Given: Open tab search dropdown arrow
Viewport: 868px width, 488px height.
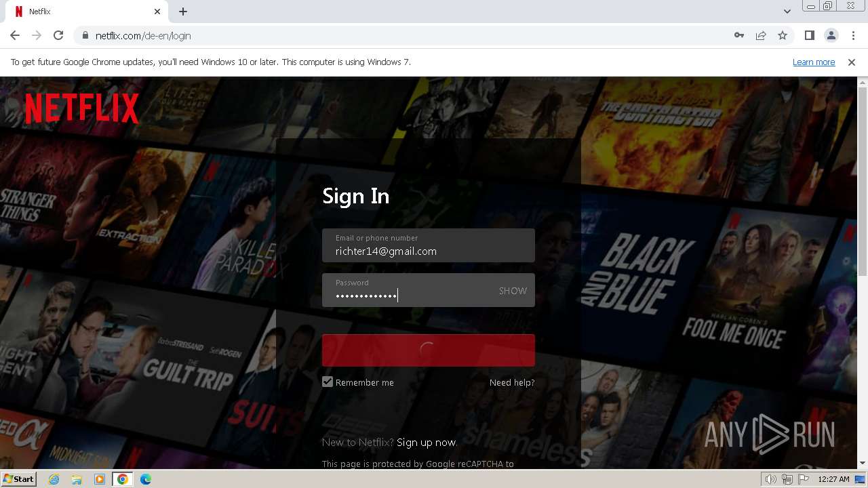Looking at the screenshot, I should point(787,12).
